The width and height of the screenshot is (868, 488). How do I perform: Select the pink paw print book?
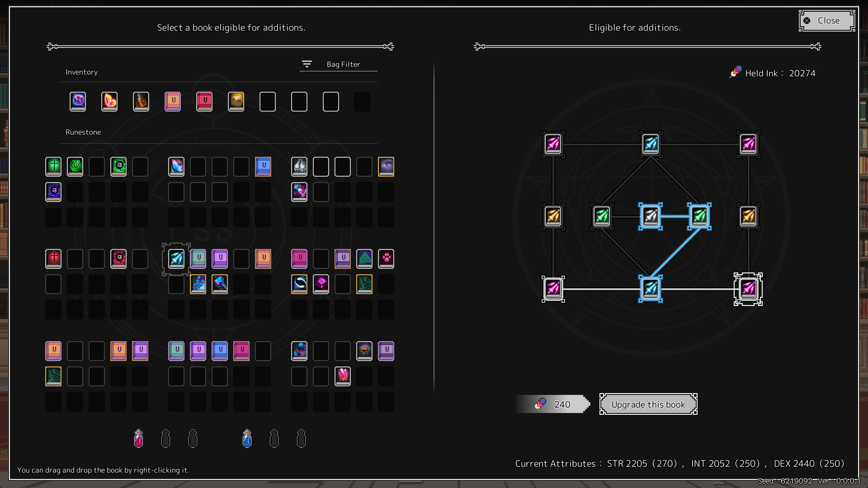(386, 258)
